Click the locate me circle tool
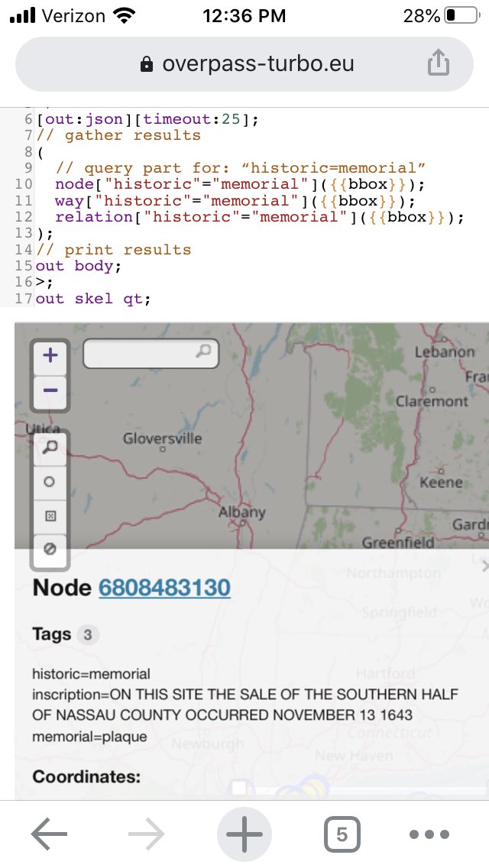Image resolution: width=489 pixels, height=868 pixels. 50,481
